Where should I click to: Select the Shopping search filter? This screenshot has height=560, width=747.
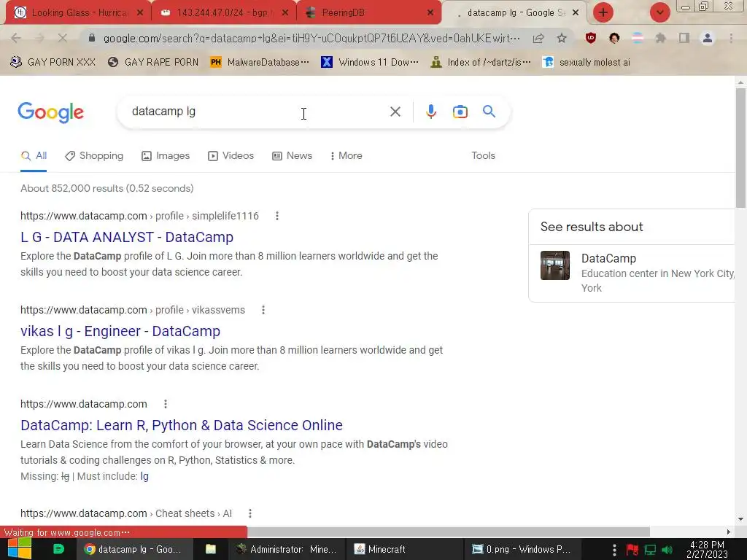point(94,156)
